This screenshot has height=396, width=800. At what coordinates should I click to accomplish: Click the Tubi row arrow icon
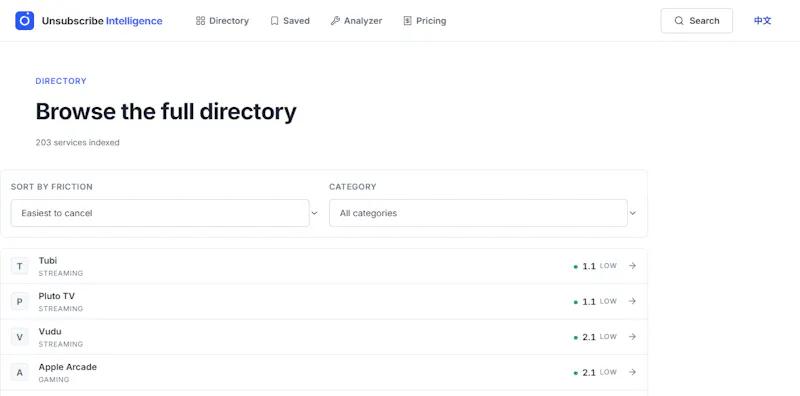(x=632, y=266)
